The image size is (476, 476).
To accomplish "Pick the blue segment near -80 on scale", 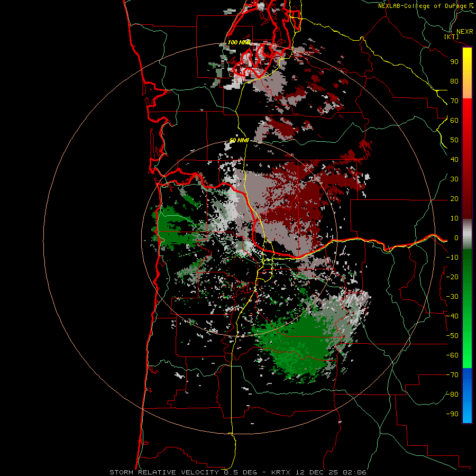I will [x=467, y=395].
